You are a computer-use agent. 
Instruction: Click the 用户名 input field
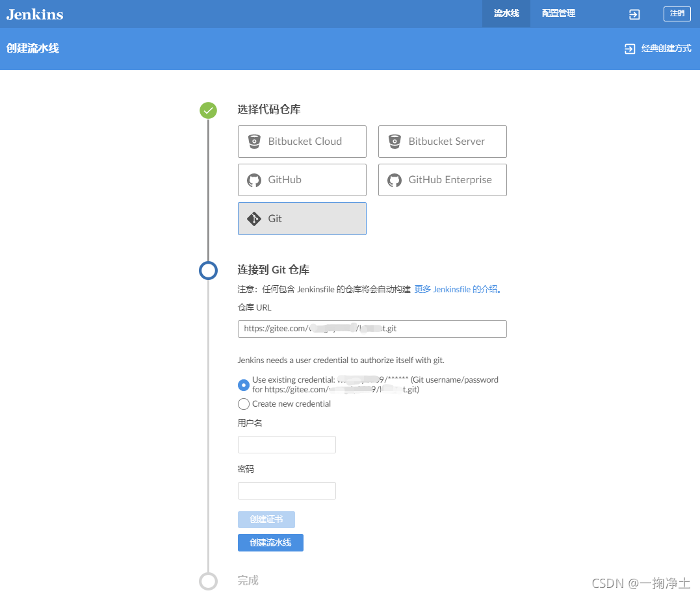[287, 445]
